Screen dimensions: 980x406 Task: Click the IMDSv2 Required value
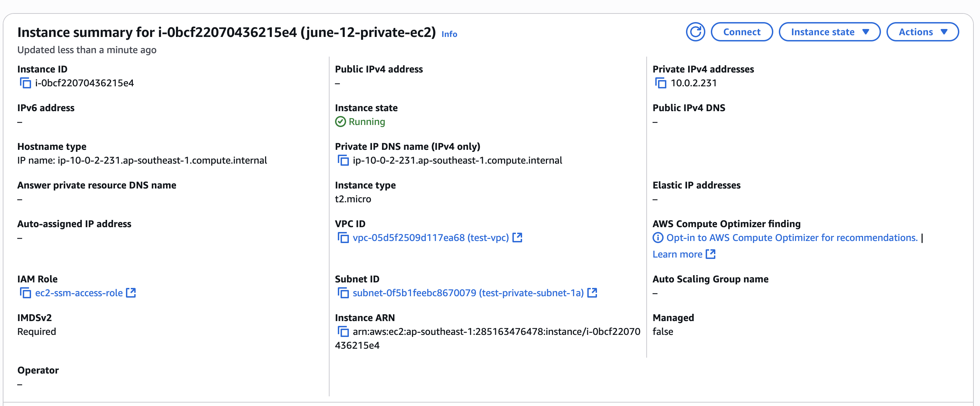click(37, 331)
